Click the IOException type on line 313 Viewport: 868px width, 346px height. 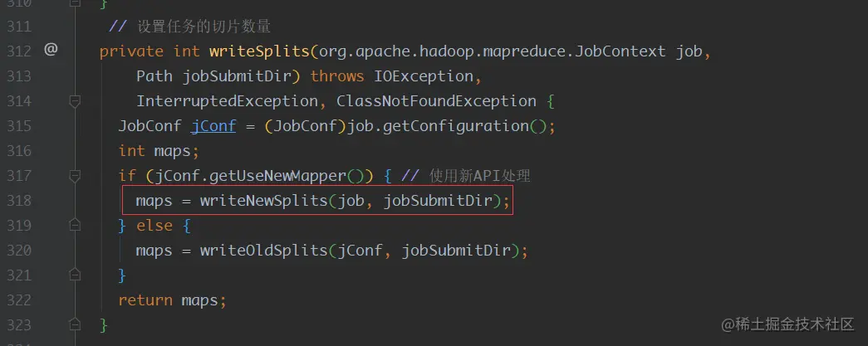click(424, 76)
